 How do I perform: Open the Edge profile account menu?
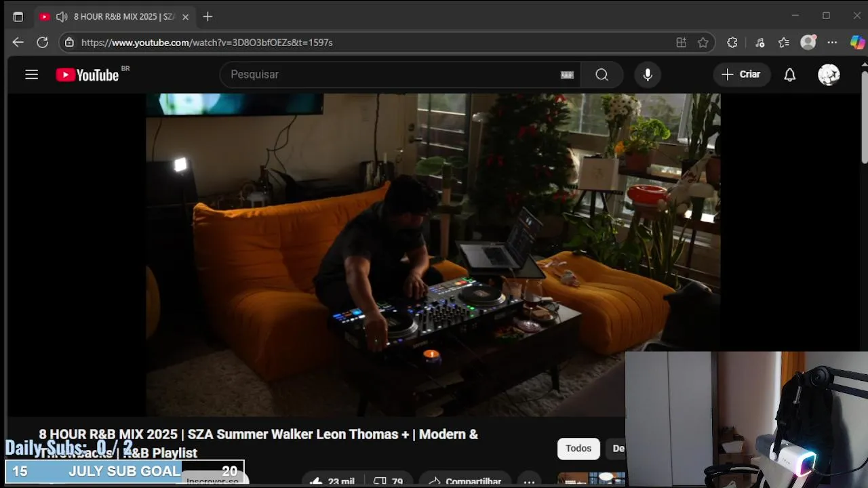(808, 42)
